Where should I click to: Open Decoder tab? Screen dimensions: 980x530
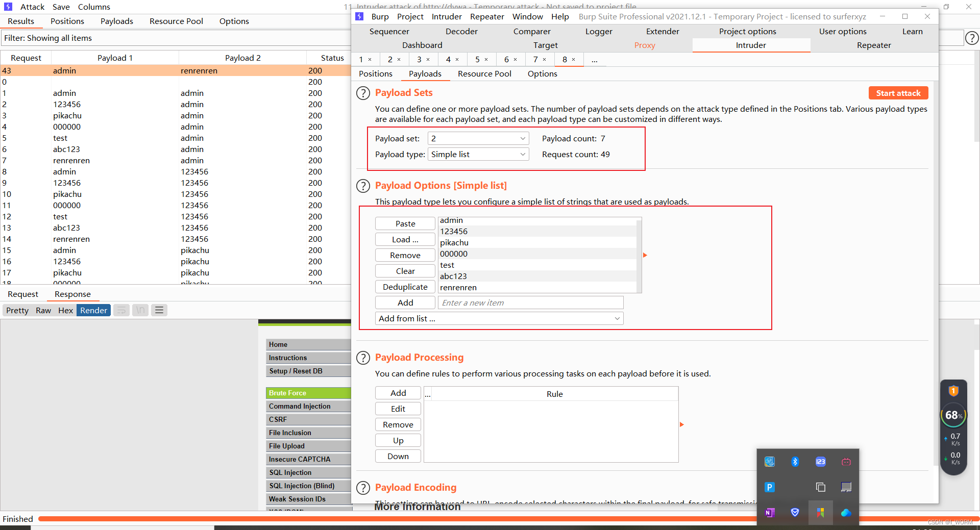(461, 31)
